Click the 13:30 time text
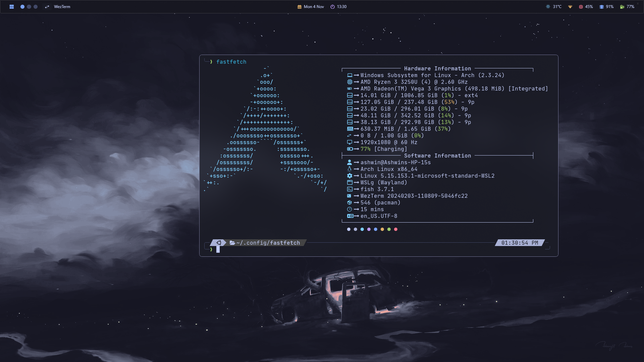Image resolution: width=644 pixels, height=362 pixels. [x=342, y=7]
